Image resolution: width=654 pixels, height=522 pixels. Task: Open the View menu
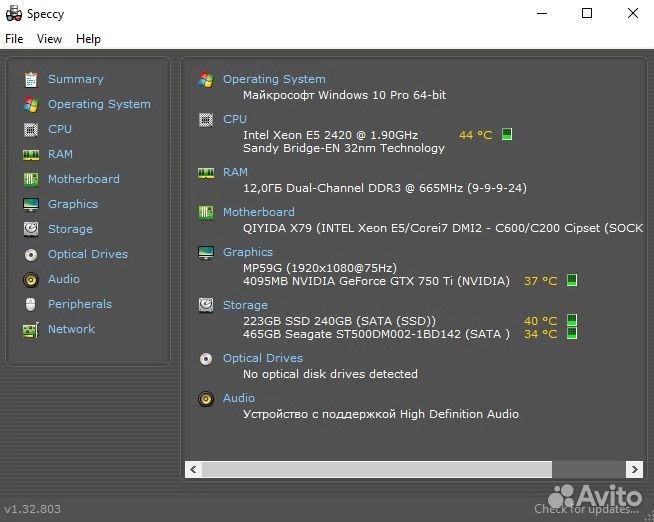click(x=49, y=39)
